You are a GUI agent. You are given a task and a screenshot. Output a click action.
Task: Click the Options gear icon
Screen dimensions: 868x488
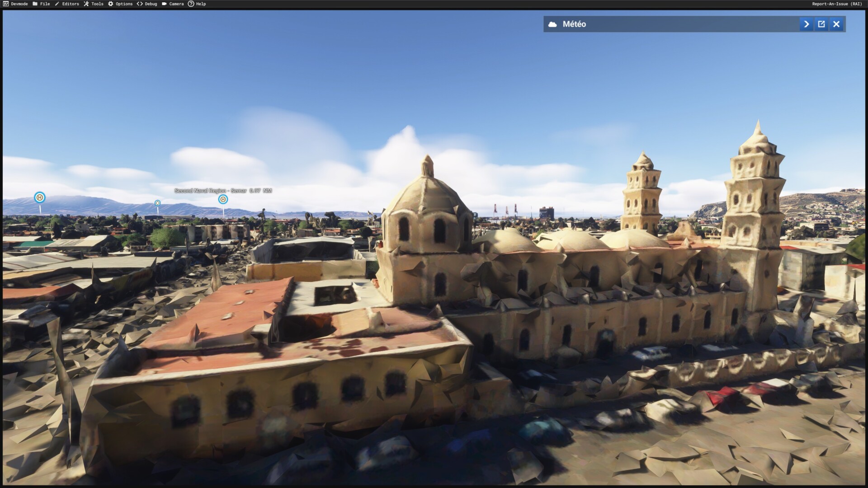(110, 4)
